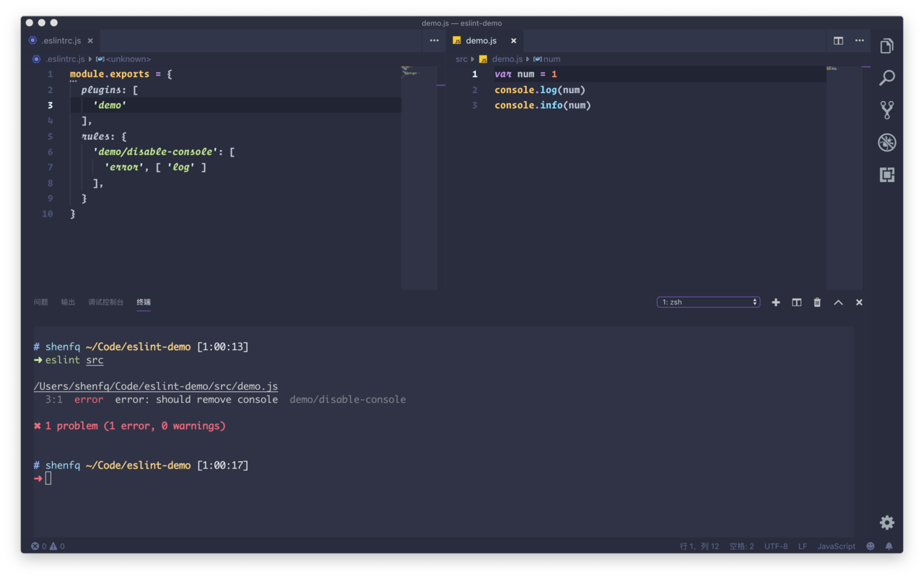This screenshot has height=579, width=924.
Task: Open the 问题 (Problems) panel tab
Action: (x=41, y=302)
